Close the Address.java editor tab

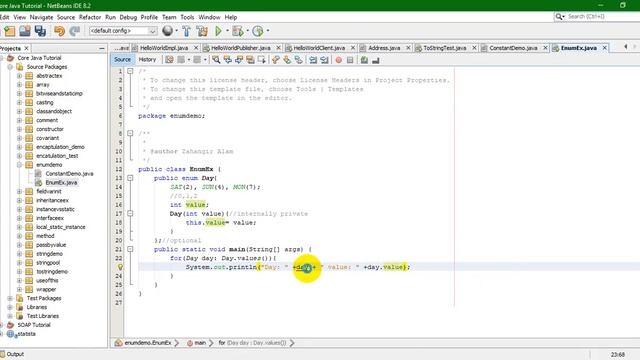(408, 48)
